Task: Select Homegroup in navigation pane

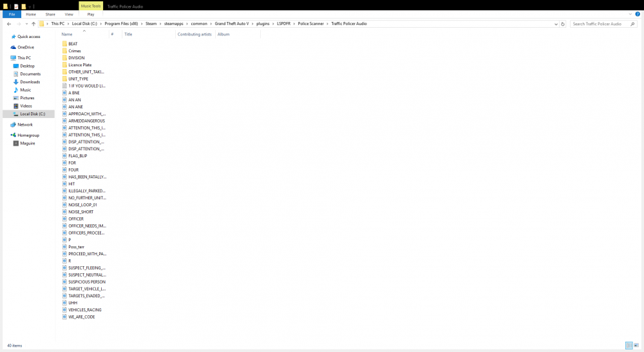Action: [x=28, y=135]
